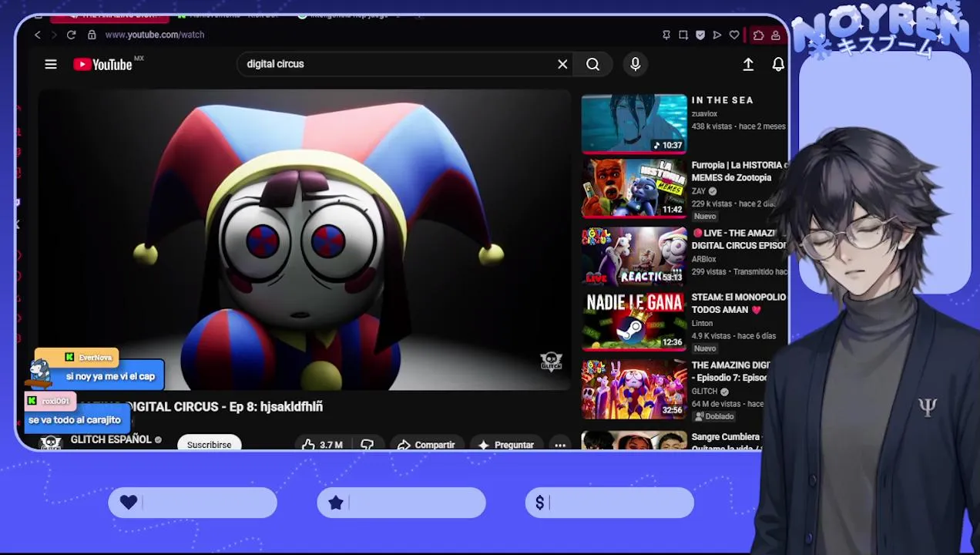Bookmark page with heart icon

[734, 35]
